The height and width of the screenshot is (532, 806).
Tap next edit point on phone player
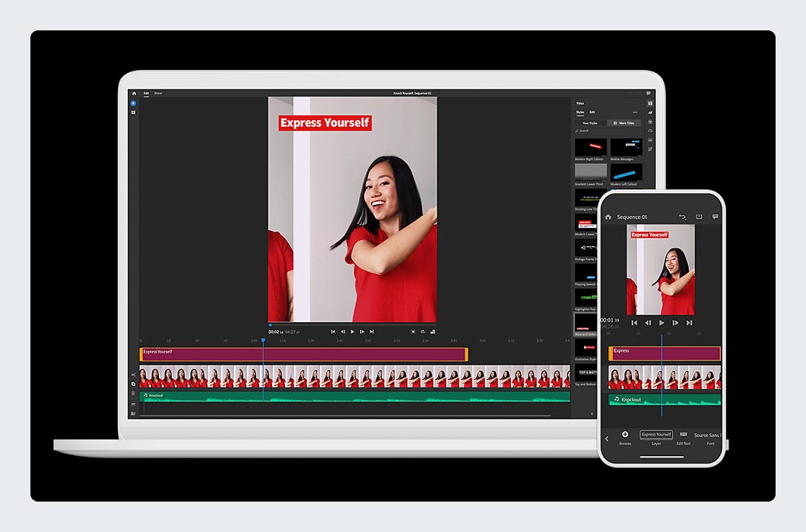point(690,323)
